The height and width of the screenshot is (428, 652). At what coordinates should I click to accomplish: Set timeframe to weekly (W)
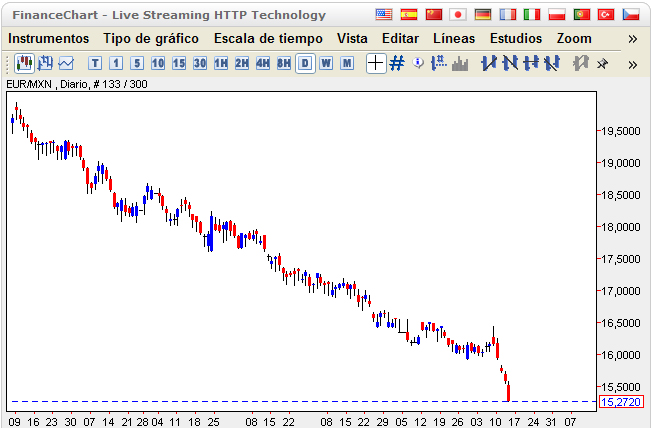(x=326, y=63)
